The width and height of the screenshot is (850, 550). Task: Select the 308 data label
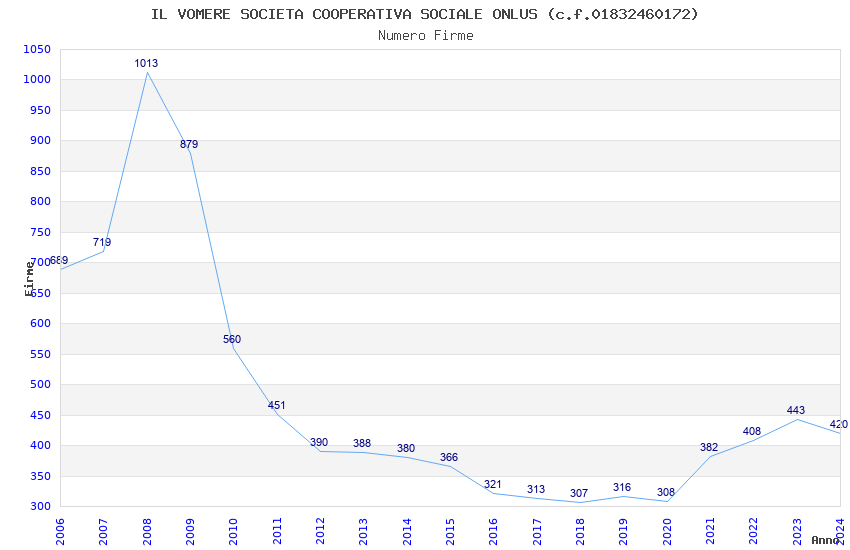tap(666, 492)
